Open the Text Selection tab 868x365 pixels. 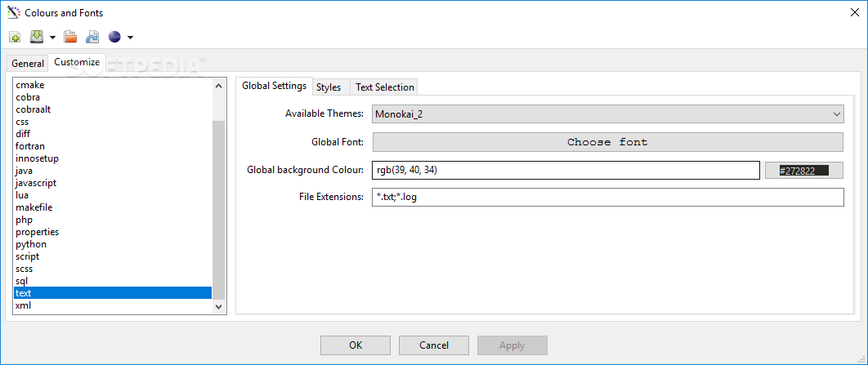point(385,87)
